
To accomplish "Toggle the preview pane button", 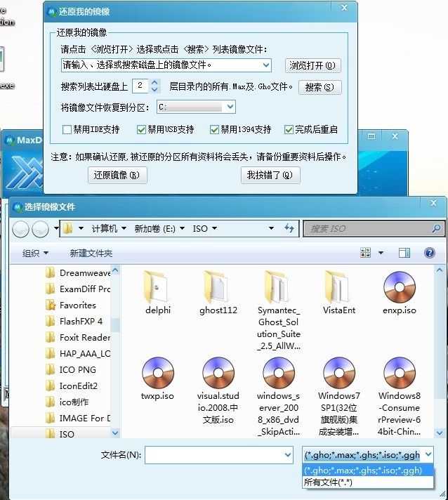I will coord(404,253).
